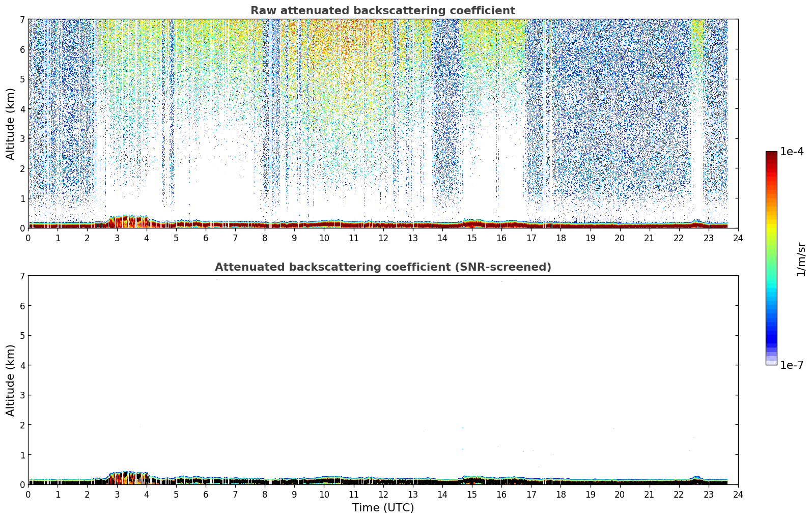Click the raised backscatter layer near 3 UTC in the raw plot
Viewport: 812px width, 519px height.
127,221
